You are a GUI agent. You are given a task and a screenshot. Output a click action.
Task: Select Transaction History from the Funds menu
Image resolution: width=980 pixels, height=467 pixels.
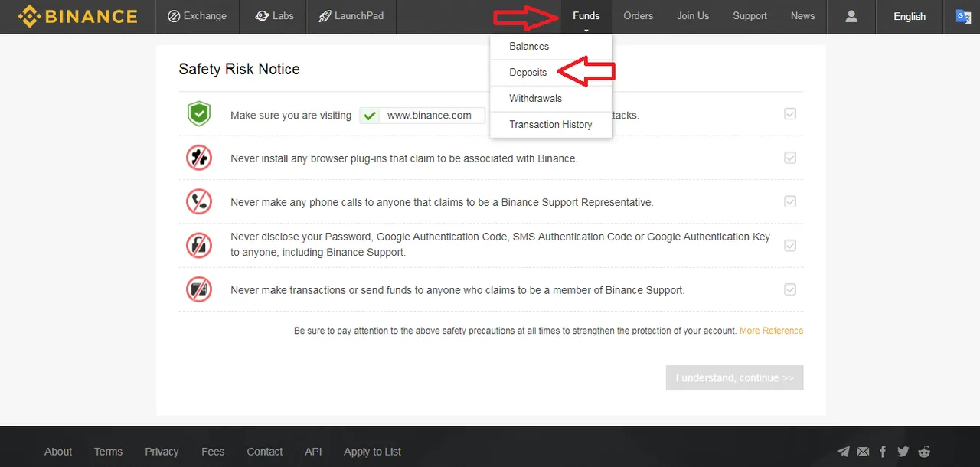551,125
